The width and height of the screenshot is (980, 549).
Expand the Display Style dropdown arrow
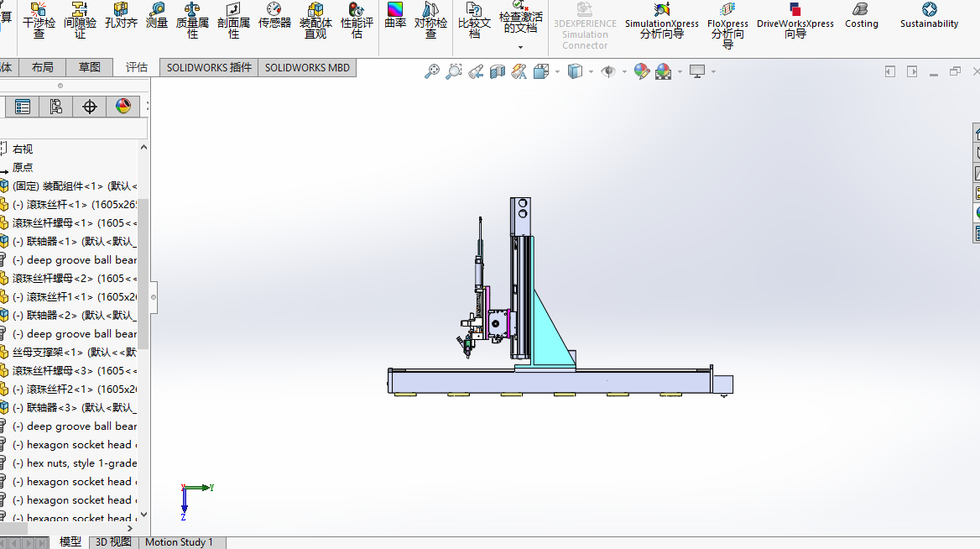(591, 72)
